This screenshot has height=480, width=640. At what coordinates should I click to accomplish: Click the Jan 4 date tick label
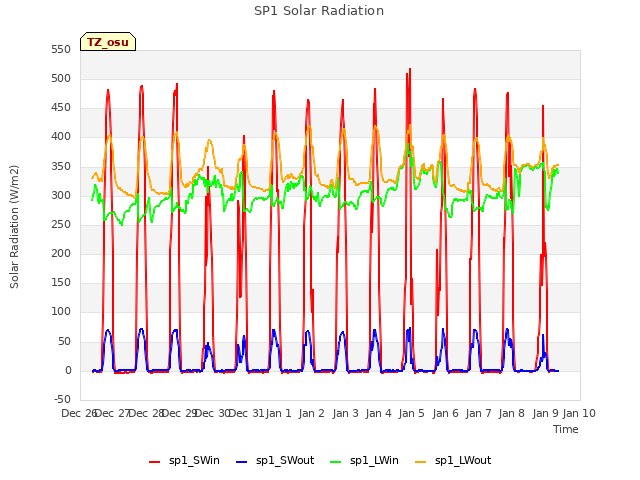(x=378, y=413)
